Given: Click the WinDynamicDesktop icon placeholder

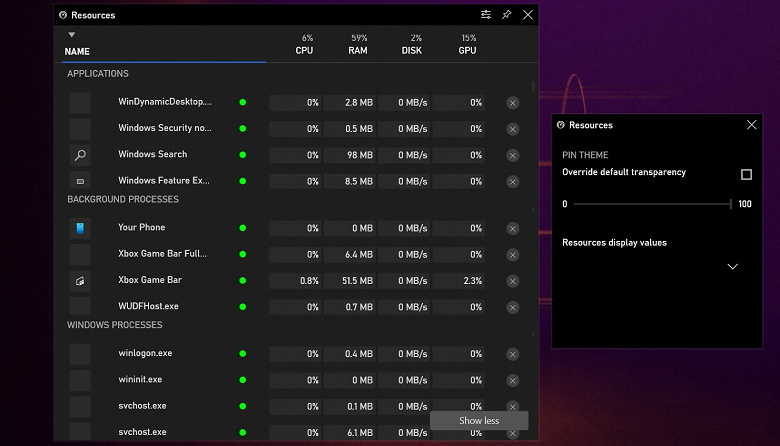Looking at the screenshot, I should pos(80,102).
